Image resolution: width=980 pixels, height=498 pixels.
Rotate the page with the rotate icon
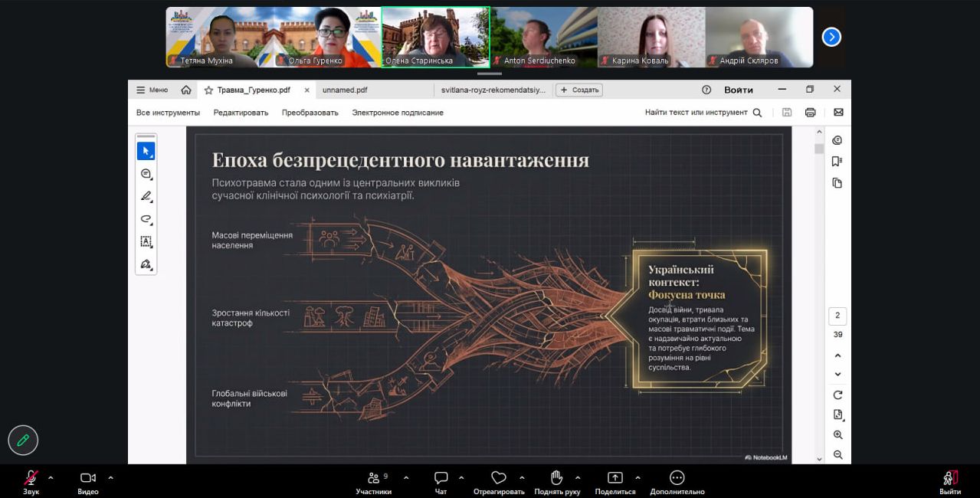837,395
